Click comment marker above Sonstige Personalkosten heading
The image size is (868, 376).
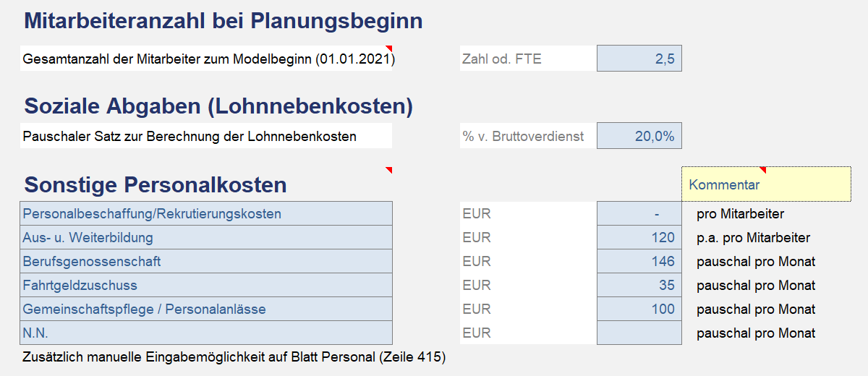point(388,170)
